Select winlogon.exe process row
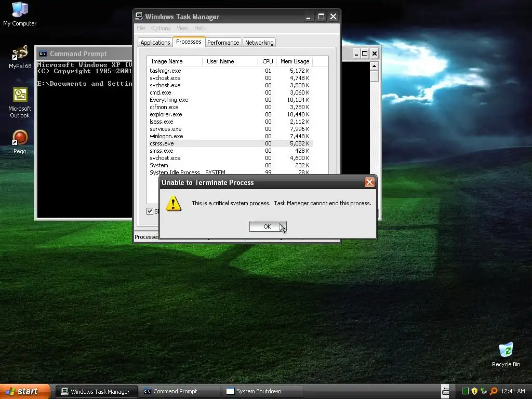532x399 pixels. (x=230, y=136)
